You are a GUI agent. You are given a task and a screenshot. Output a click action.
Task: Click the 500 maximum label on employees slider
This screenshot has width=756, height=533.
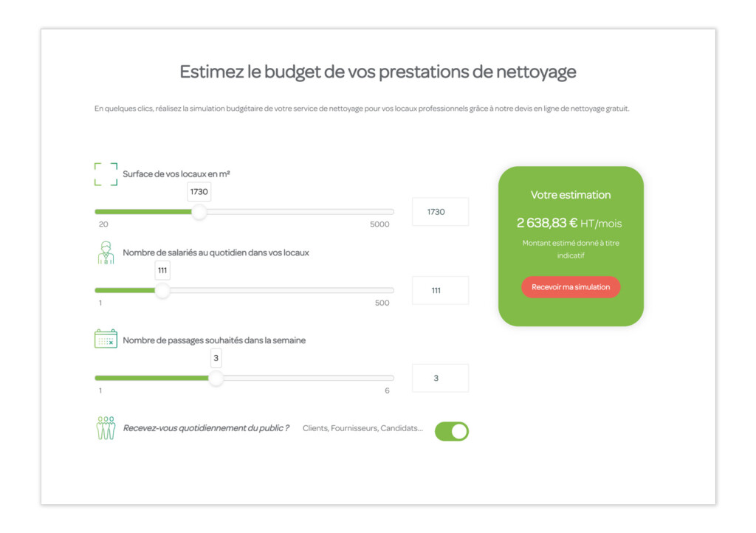pyautogui.click(x=382, y=303)
